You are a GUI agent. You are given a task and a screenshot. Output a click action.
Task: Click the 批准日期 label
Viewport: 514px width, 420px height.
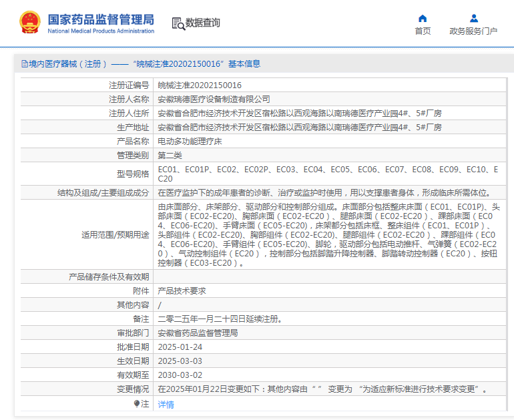[133, 347]
